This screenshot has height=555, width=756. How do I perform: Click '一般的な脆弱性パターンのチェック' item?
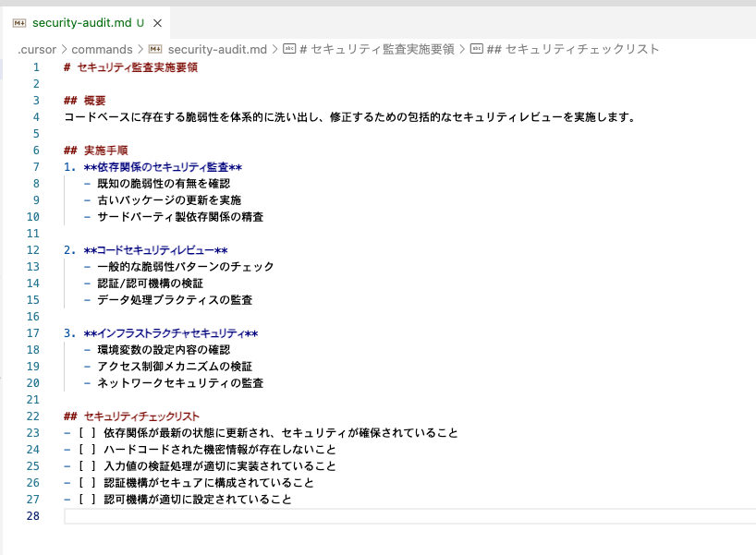[186, 267]
